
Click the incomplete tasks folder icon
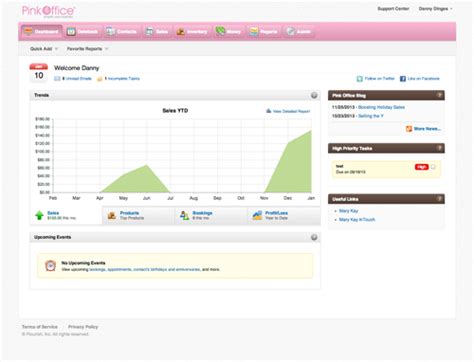[99, 79]
